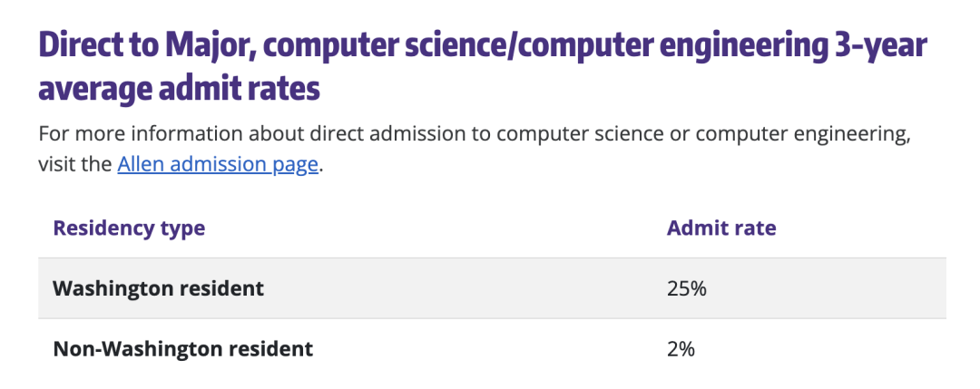Click the Admit rate column header
The height and width of the screenshot is (389, 980).
(x=721, y=228)
